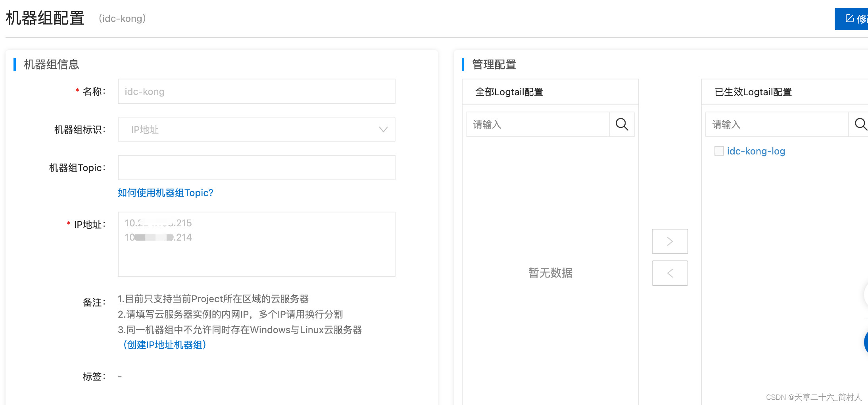Click the 暂无数据 empty placeholder text

coord(550,273)
